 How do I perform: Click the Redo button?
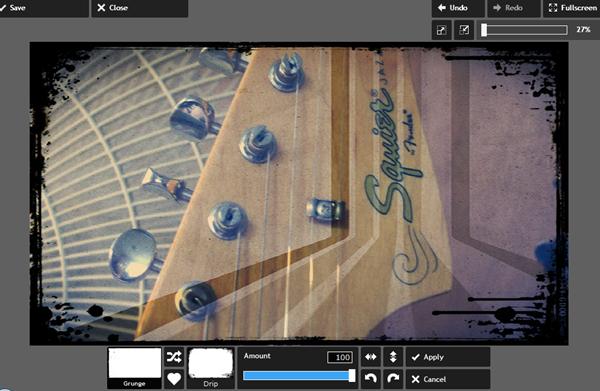pyautogui.click(x=514, y=8)
